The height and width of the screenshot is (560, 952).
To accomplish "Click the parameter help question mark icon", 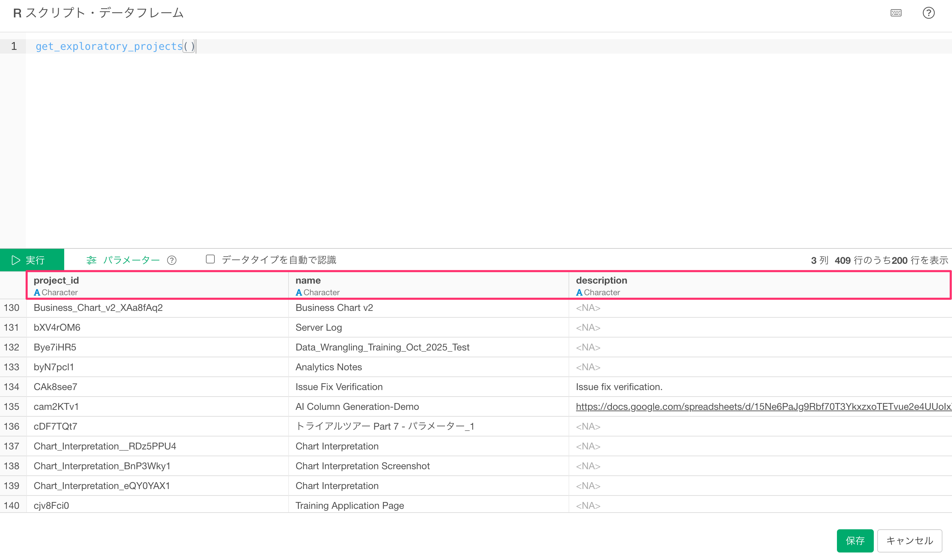I will point(171,260).
